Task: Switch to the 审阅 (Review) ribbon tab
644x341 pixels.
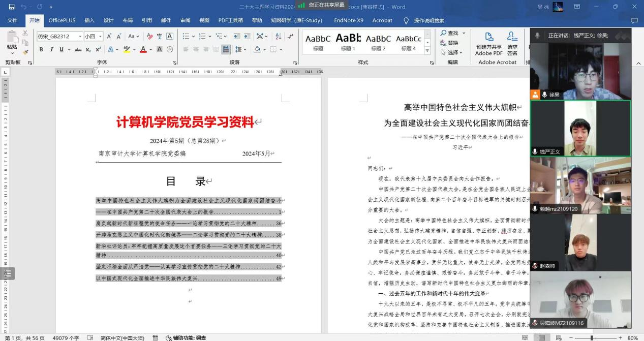Action: coord(186,20)
